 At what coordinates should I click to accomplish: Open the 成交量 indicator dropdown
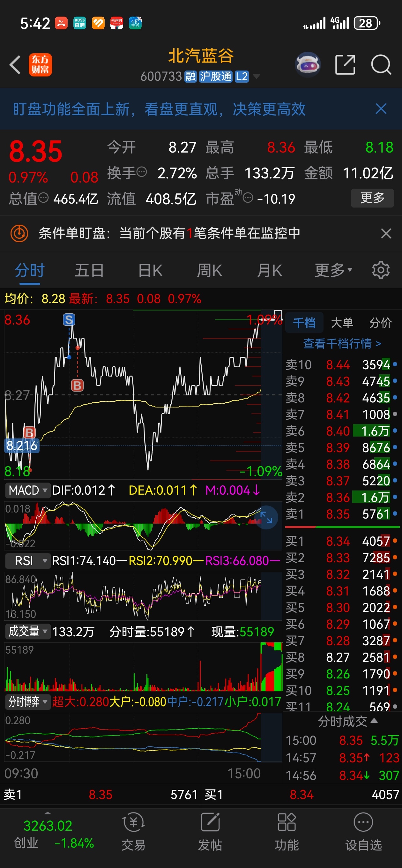(x=28, y=632)
